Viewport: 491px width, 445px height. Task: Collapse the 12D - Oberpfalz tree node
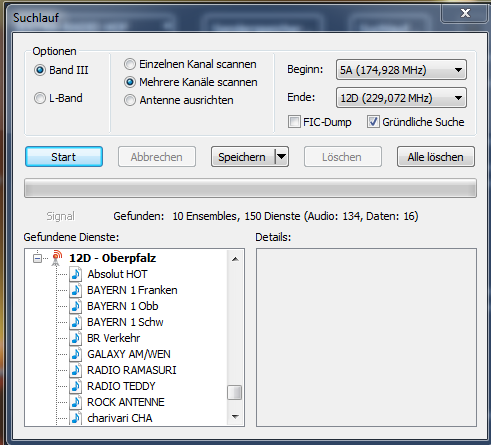(38, 258)
